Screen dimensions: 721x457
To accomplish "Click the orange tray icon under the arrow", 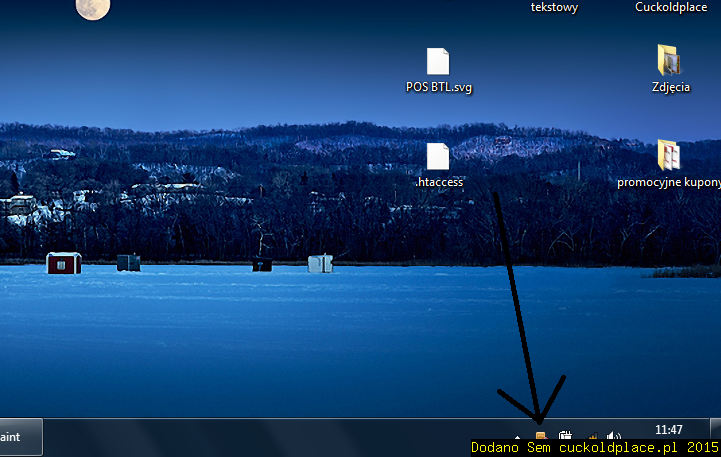I will pos(541,436).
